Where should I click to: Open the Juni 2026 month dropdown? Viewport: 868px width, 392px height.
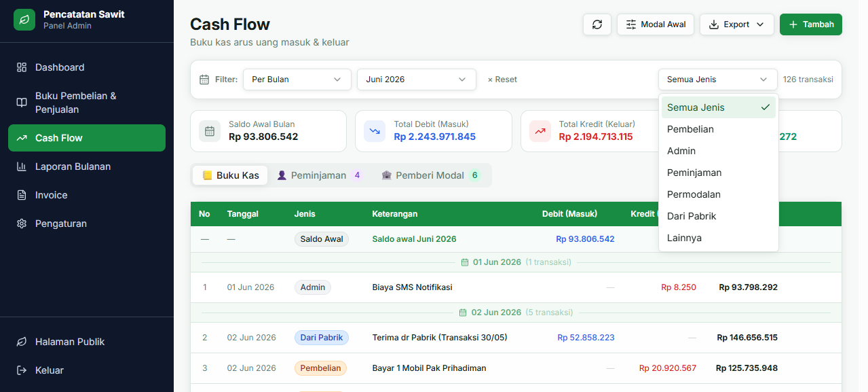click(x=417, y=79)
